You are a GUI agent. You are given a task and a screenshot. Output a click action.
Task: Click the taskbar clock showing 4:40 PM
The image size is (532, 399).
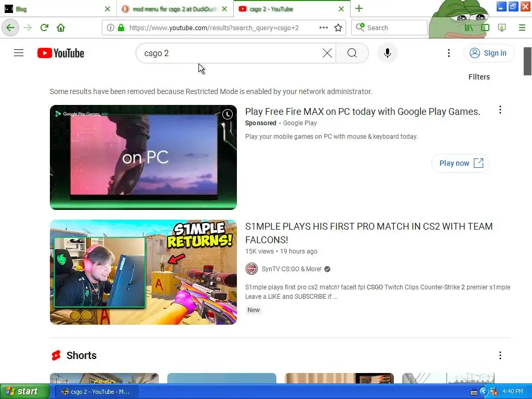512,392
